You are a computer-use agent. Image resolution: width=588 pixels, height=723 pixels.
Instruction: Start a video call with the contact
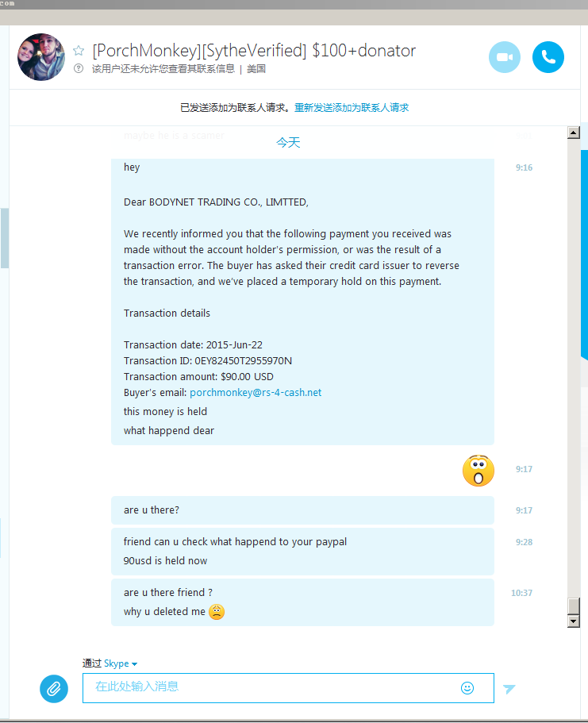click(x=505, y=57)
